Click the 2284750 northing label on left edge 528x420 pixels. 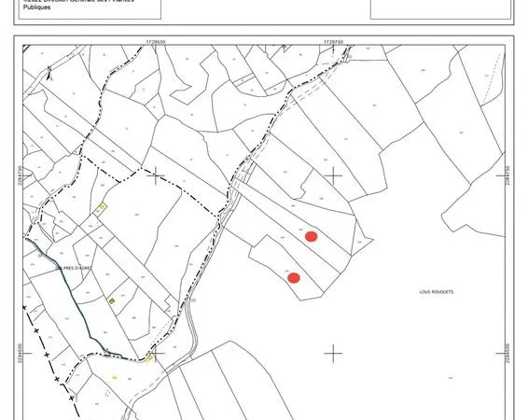[20, 175]
